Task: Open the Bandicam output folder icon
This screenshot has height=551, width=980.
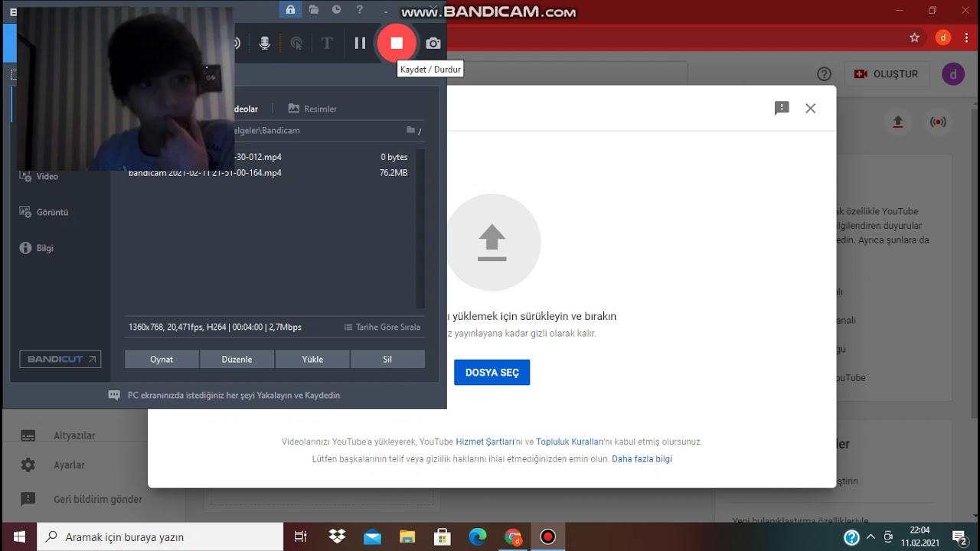Action: tap(314, 9)
